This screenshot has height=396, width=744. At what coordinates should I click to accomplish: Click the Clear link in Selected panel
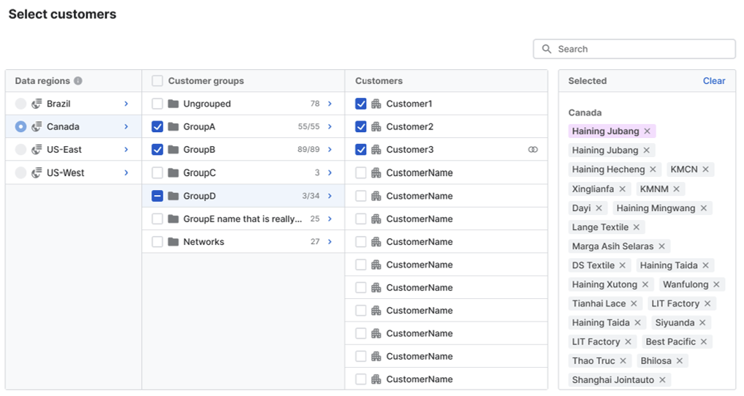pyautogui.click(x=714, y=81)
